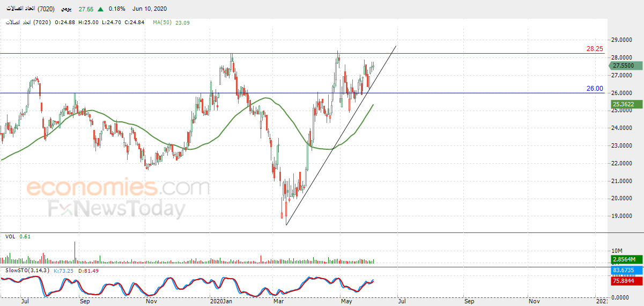Click the H:25.00 high value

(87, 23)
